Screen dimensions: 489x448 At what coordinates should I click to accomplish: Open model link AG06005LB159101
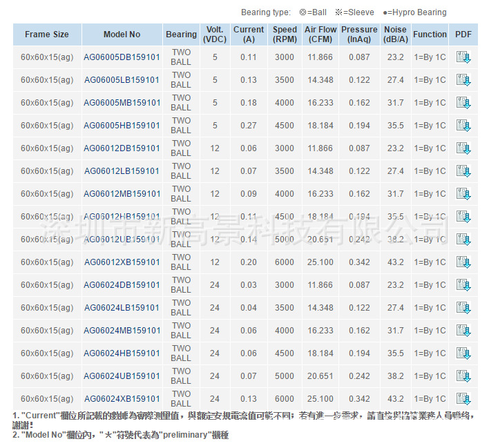point(122,80)
